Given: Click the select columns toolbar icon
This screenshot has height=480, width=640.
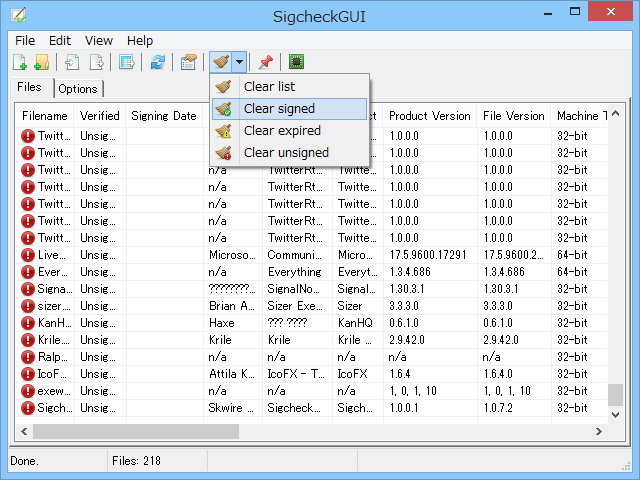Looking at the screenshot, I should click(127, 62).
